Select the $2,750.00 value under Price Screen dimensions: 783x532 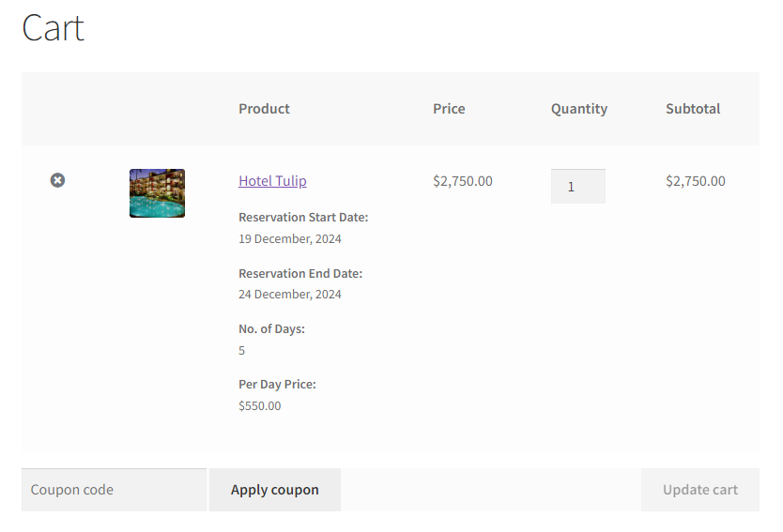click(463, 181)
